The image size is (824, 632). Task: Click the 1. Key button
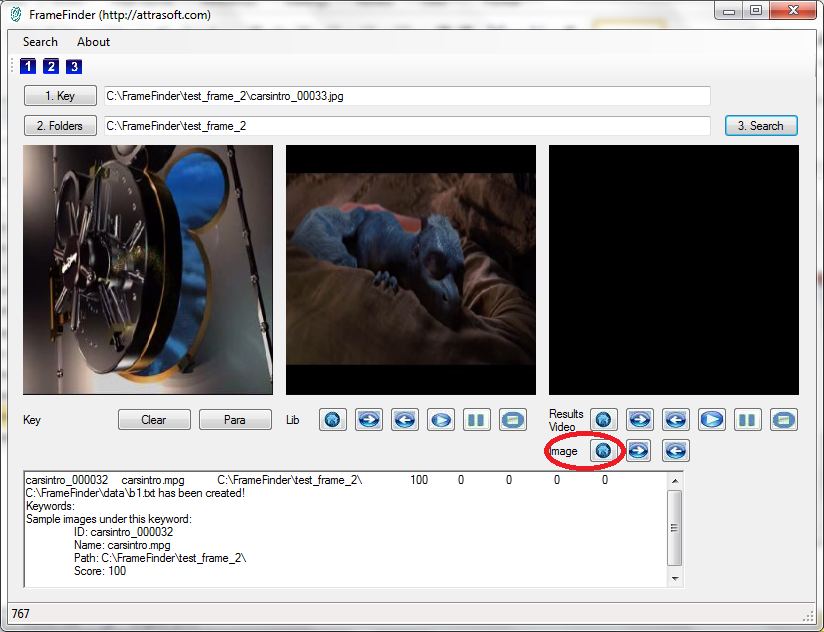(x=60, y=96)
